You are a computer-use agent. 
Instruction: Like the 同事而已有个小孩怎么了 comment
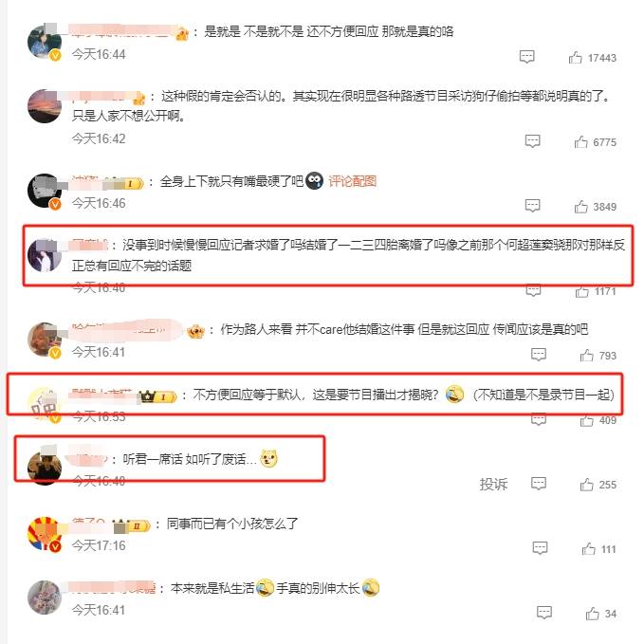pos(588,549)
